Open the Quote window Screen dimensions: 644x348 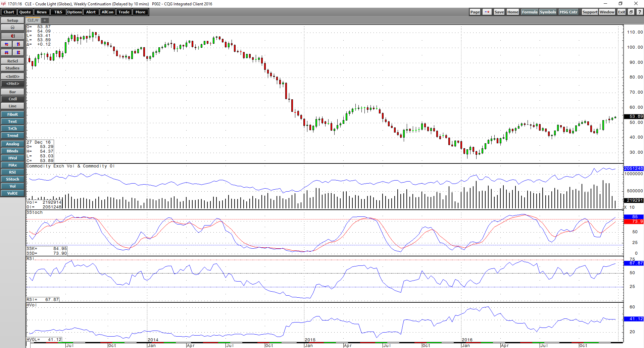25,12
